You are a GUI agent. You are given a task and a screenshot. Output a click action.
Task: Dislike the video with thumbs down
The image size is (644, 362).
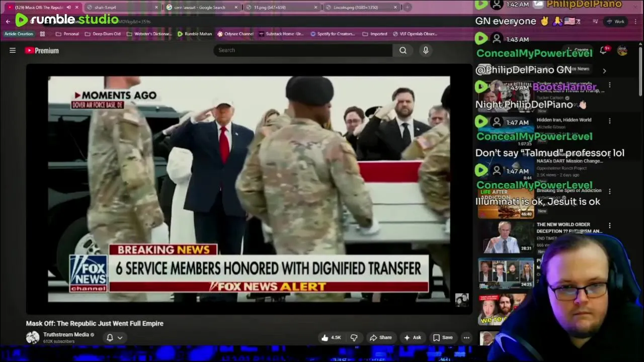354,337
